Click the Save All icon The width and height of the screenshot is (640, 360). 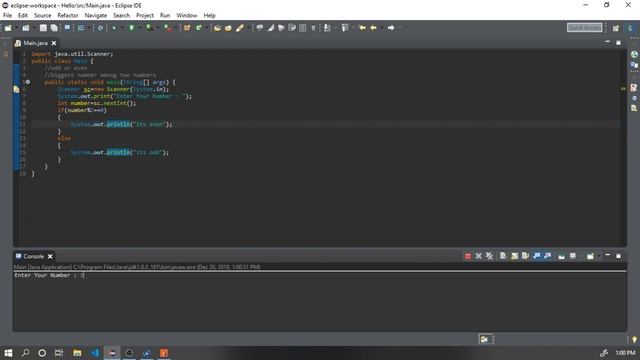click(x=54, y=28)
